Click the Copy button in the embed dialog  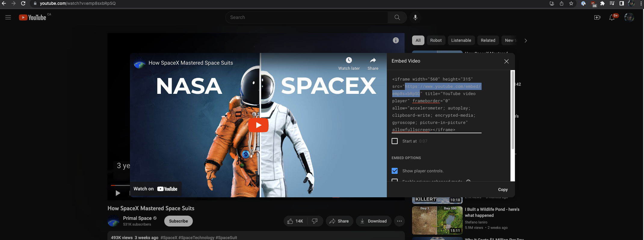(x=503, y=189)
